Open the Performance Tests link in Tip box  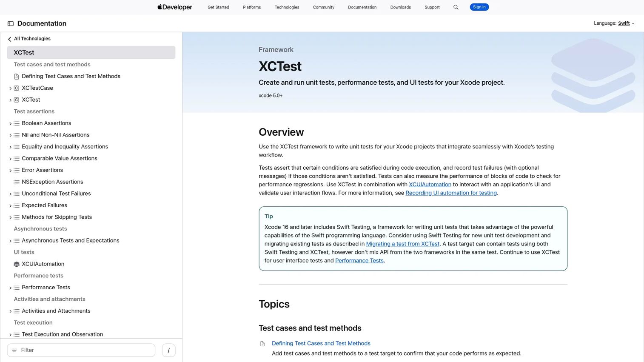point(359,261)
